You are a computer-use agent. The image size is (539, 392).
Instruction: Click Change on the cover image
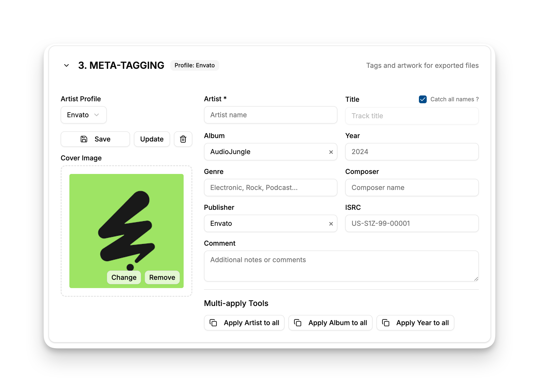(124, 277)
